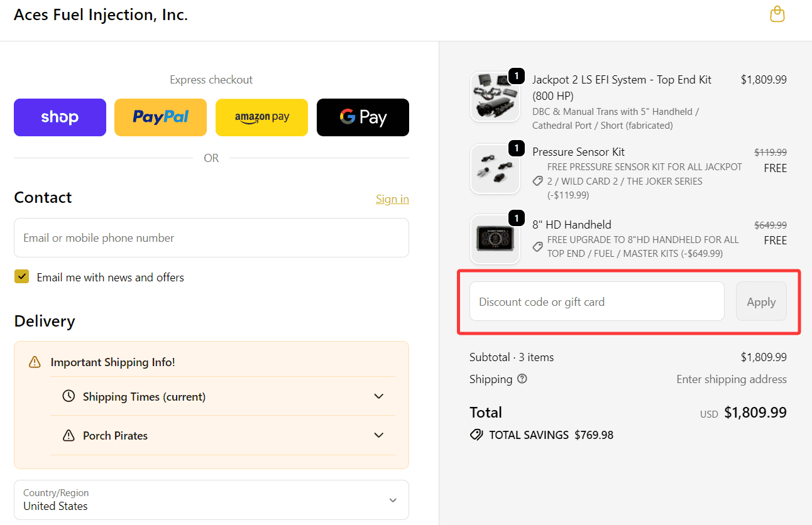
Task: Expand the Shipping Times (current) section
Action: (x=378, y=397)
